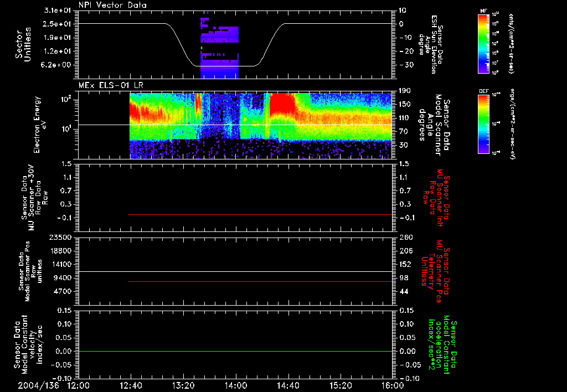Click the red "MU Scanner Pos Telemetry" label

435,271
